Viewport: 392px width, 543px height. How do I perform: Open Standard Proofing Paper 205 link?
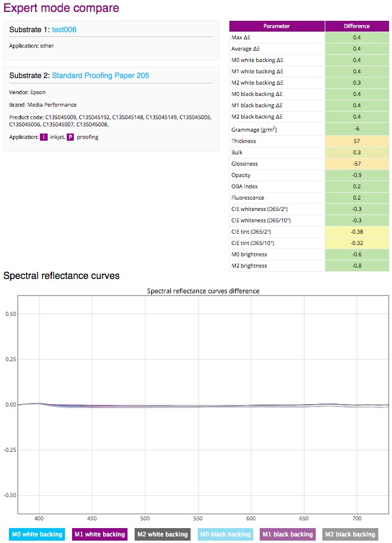tap(100, 76)
